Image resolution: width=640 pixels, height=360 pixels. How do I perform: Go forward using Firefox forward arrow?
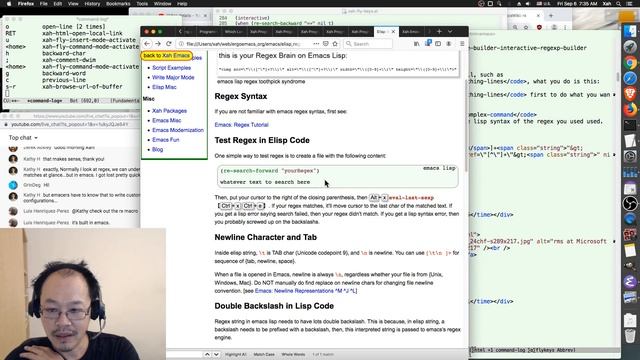pyautogui.click(x=158, y=44)
